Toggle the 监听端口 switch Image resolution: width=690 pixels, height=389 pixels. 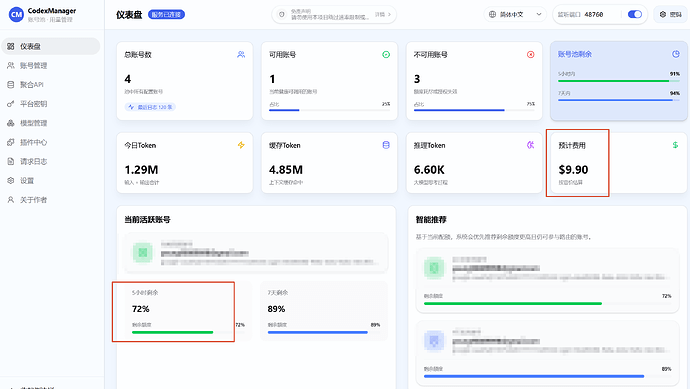635,15
